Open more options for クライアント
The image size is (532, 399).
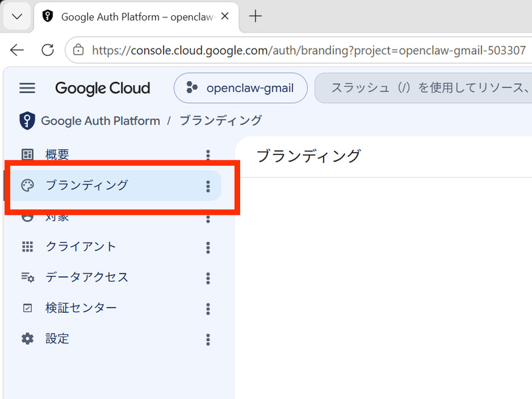208,247
